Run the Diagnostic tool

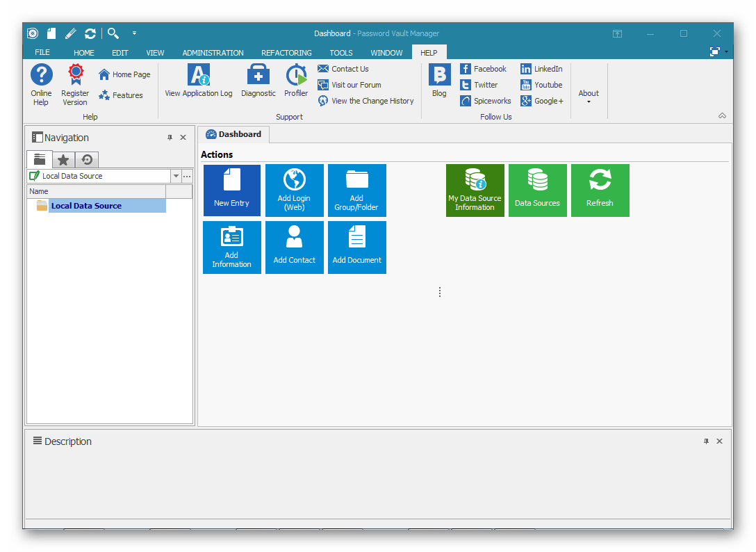click(x=258, y=81)
